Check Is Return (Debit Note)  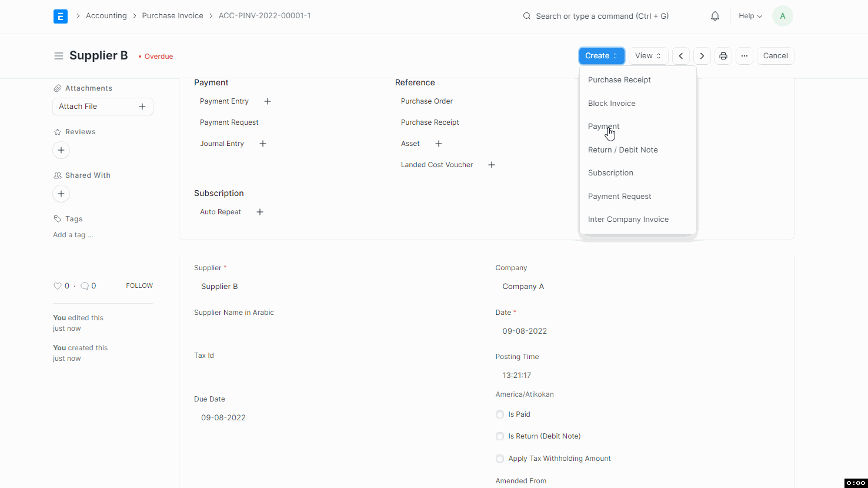(499, 436)
